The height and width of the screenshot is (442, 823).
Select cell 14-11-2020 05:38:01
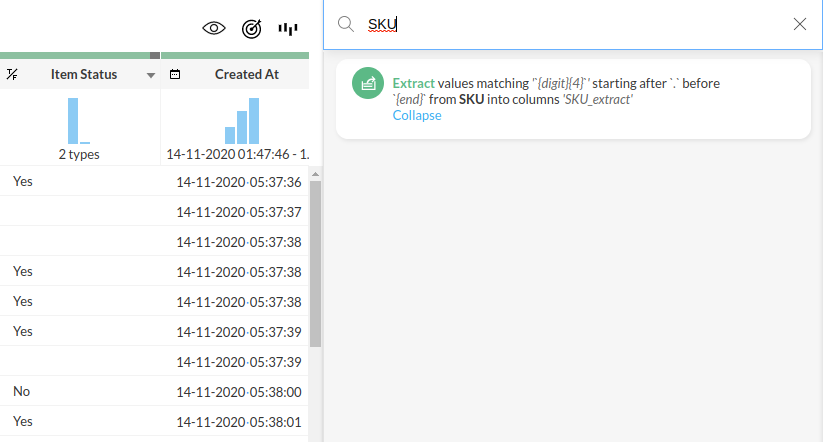pos(239,422)
